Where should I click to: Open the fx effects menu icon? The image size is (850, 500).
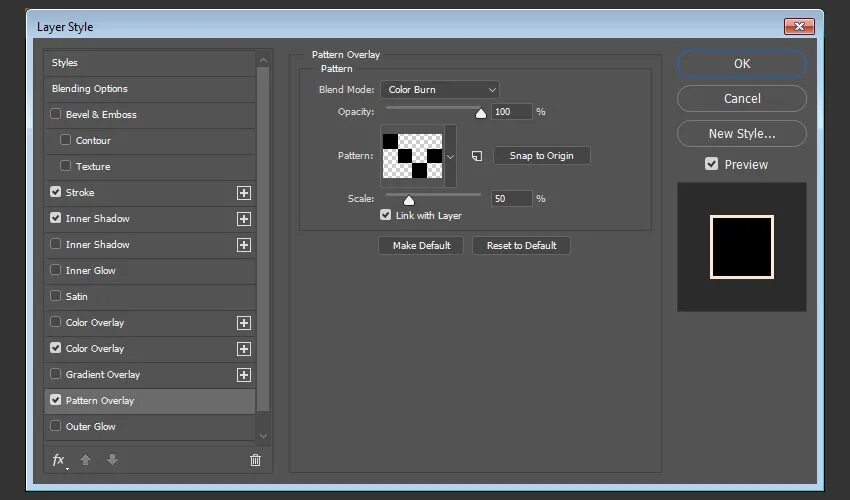coord(59,460)
